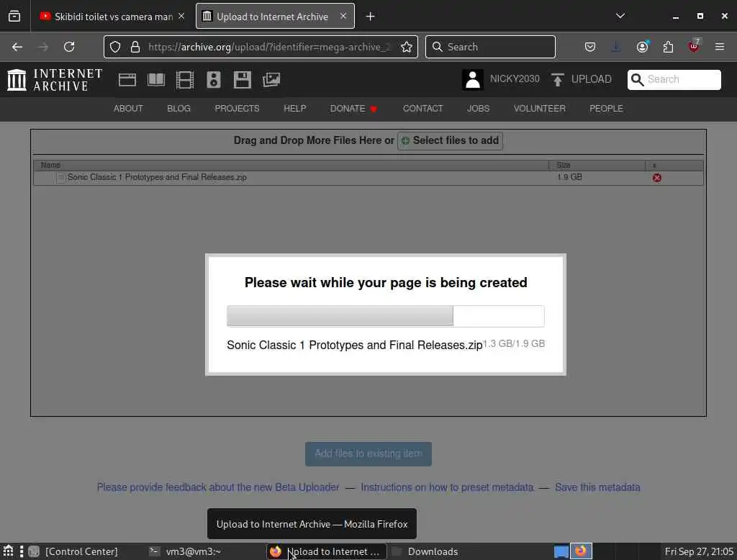Open the CONTACT menu item
Screen dimensions: 737x560
point(423,109)
